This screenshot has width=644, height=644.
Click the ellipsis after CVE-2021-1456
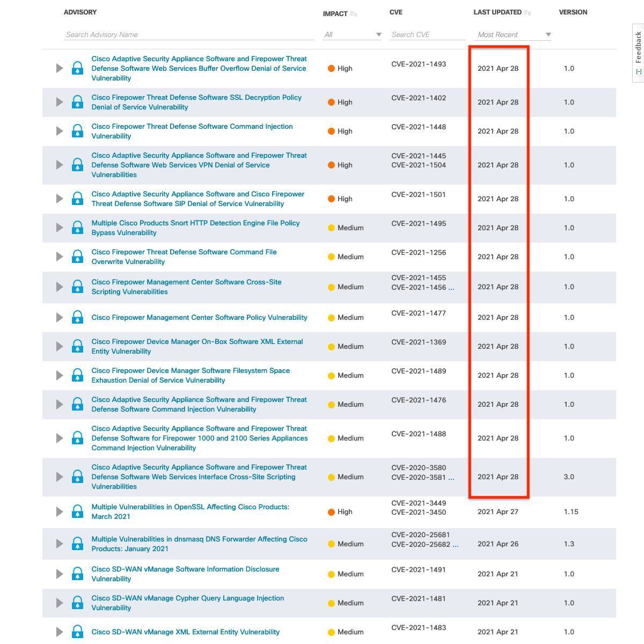(451, 287)
